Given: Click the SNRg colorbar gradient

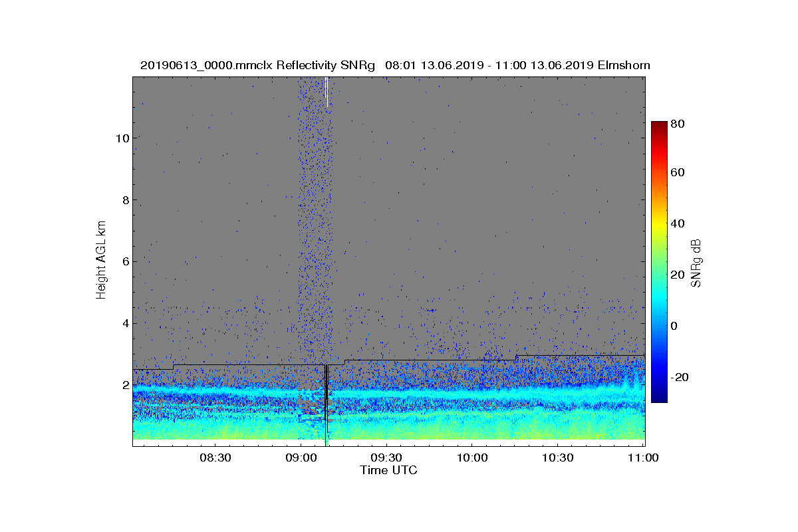Looking at the screenshot, I should tap(659, 262).
